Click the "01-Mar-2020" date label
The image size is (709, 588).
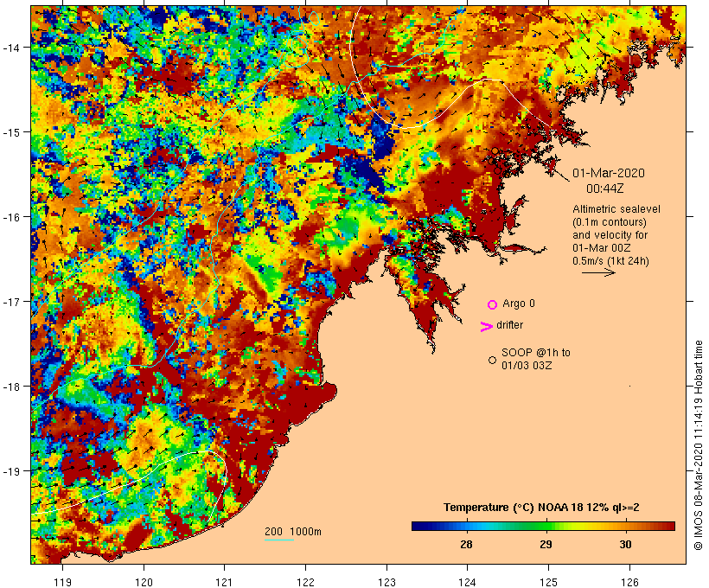[x=609, y=173]
